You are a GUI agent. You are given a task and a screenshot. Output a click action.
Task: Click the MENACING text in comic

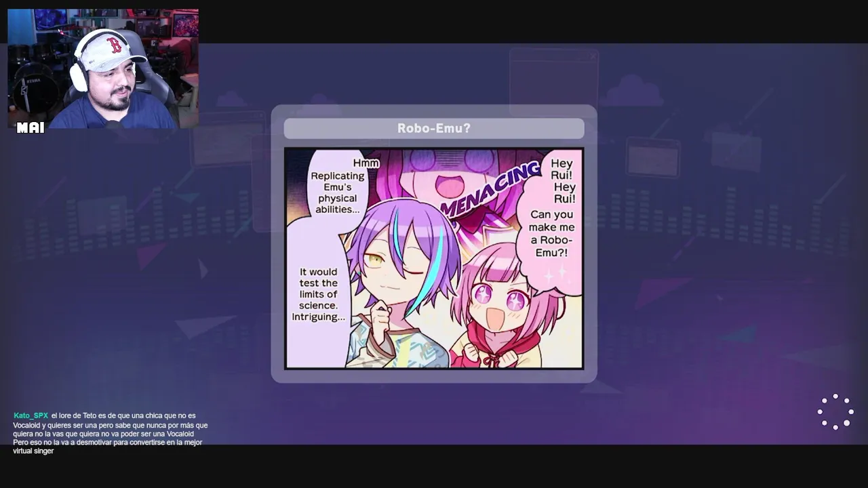pyautogui.click(x=491, y=189)
